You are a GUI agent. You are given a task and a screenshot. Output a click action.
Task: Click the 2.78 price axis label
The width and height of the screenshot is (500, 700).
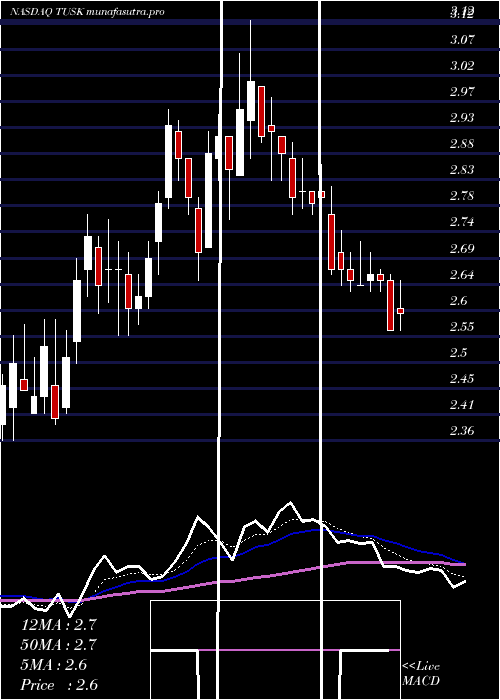[462, 196]
